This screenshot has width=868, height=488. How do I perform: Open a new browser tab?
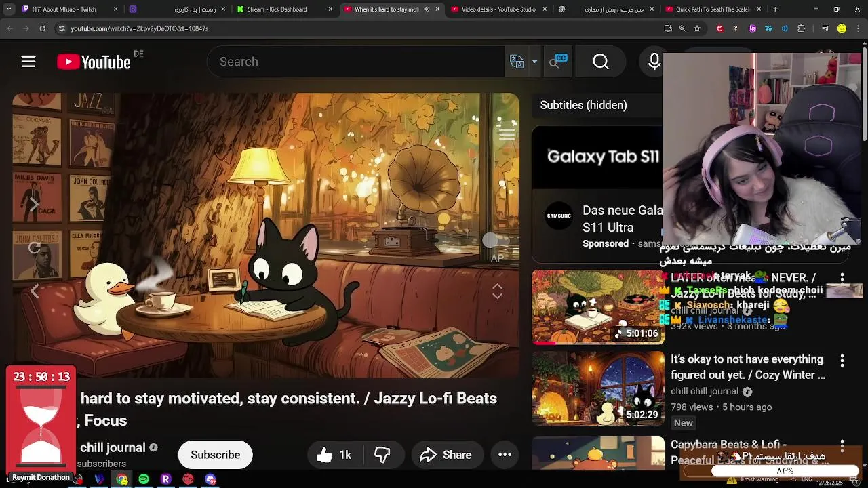point(775,9)
